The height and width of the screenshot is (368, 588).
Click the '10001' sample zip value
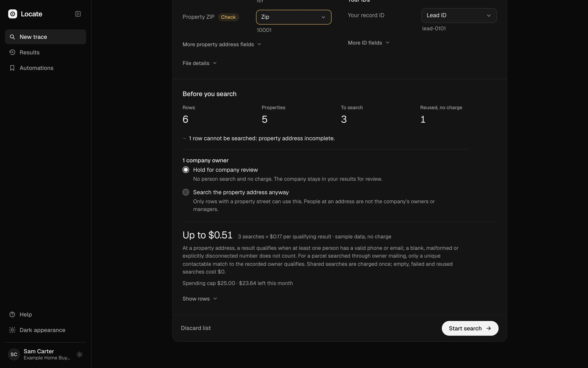(264, 30)
